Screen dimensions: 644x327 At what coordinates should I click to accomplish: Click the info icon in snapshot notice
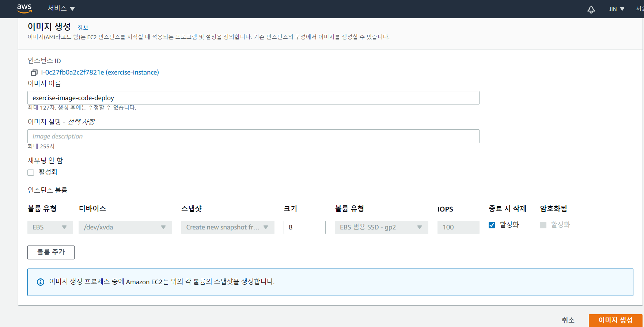[x=41, y=282]
